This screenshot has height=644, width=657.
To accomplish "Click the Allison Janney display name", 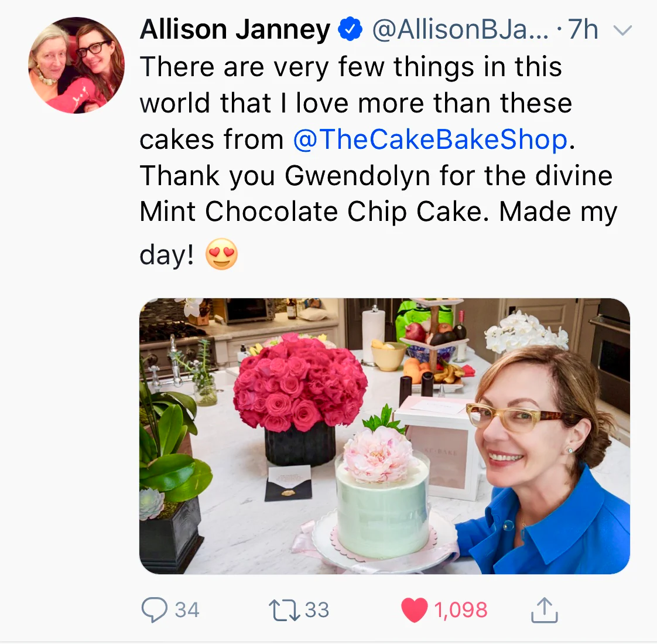I will point(235,29).
